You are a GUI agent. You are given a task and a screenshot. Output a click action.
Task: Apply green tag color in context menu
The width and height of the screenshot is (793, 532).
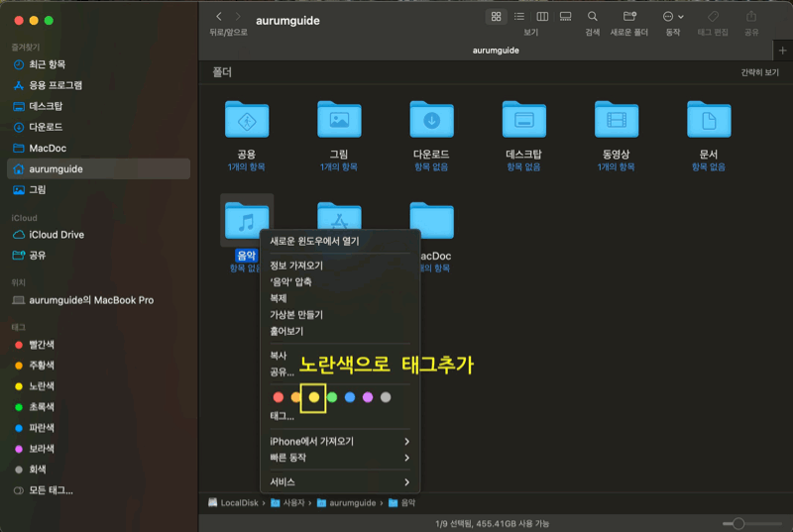click(332, 397)
